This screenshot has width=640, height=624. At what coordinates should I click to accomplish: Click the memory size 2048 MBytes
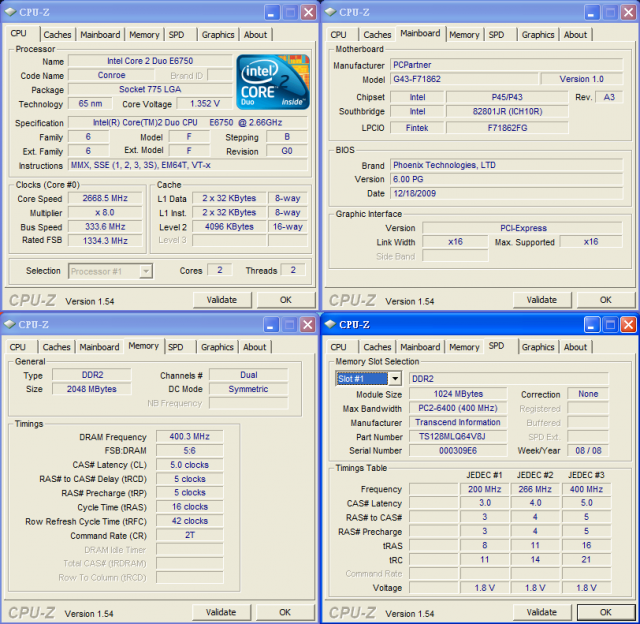coord(92,389)
